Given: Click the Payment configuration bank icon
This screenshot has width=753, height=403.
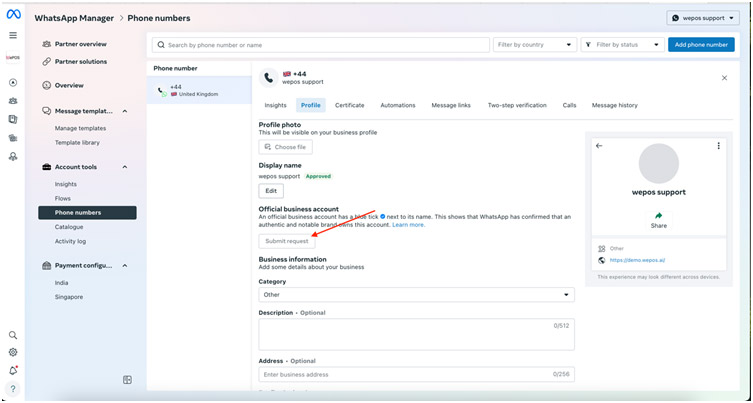Looking at the screenshot, I should pyautogui.click(x=47, y=266).
